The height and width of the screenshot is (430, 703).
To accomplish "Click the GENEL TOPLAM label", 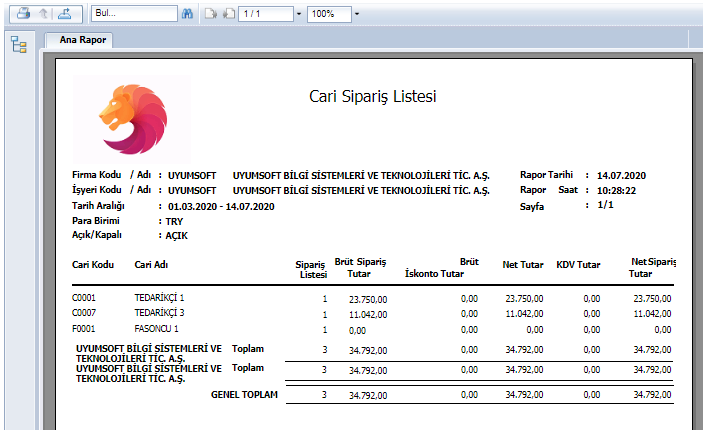I will [x=243, y=395].
